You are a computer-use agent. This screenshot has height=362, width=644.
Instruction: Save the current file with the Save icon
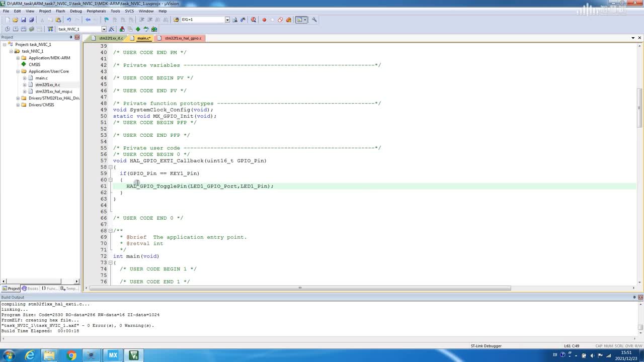[23, 20]
